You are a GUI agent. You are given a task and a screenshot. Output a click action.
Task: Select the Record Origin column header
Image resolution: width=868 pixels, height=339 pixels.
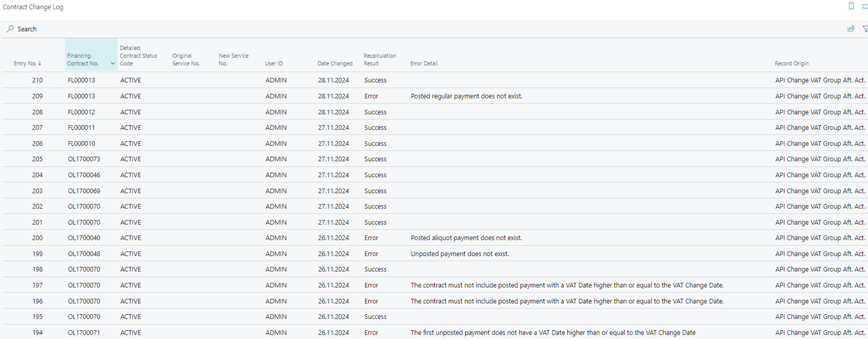(791, 63)
